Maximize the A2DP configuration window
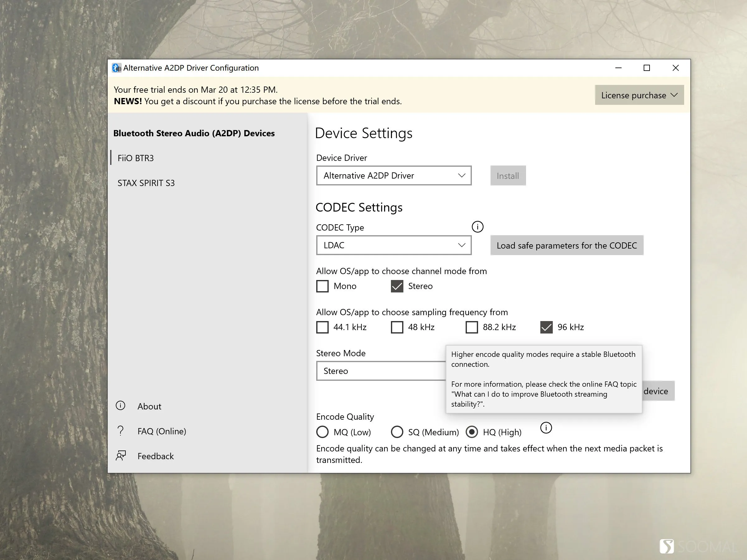 (x=647, y=68)
